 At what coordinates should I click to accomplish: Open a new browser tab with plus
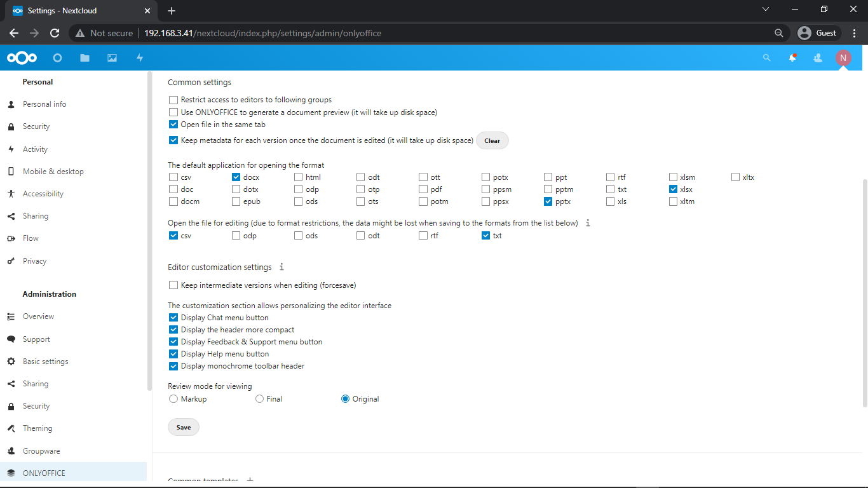(x=172, y=11)
